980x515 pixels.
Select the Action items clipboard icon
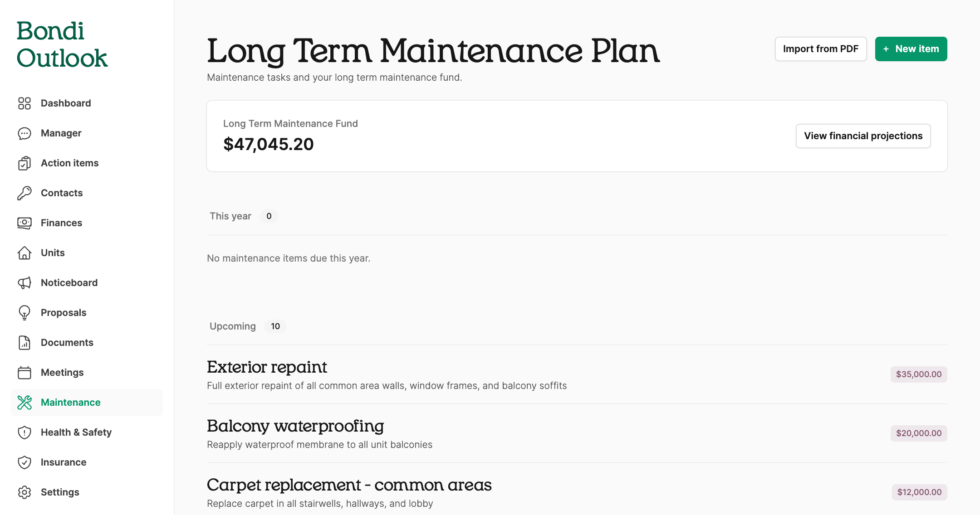click(x=24, y=163)
